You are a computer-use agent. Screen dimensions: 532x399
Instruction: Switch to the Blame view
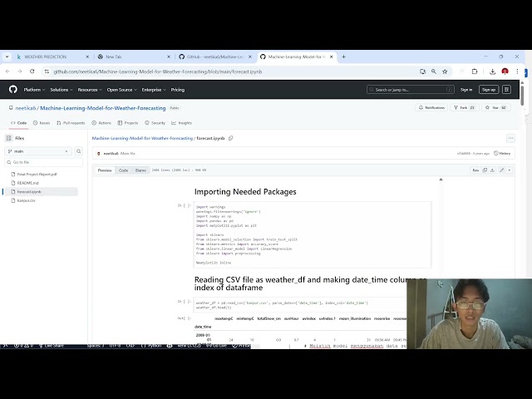point(140,170)
